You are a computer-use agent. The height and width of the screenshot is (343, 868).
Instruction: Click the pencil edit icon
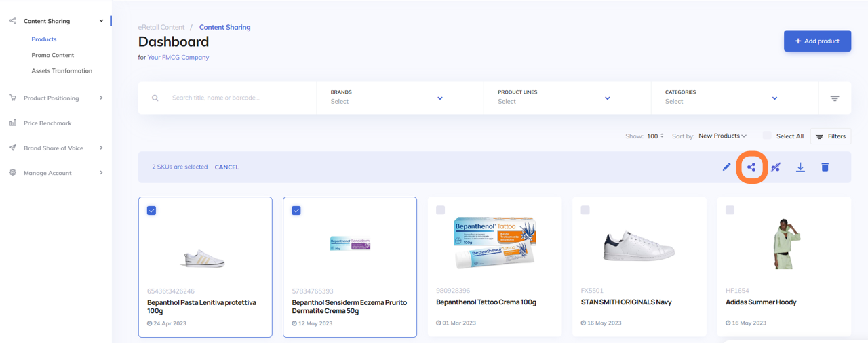tap(726, 167)
